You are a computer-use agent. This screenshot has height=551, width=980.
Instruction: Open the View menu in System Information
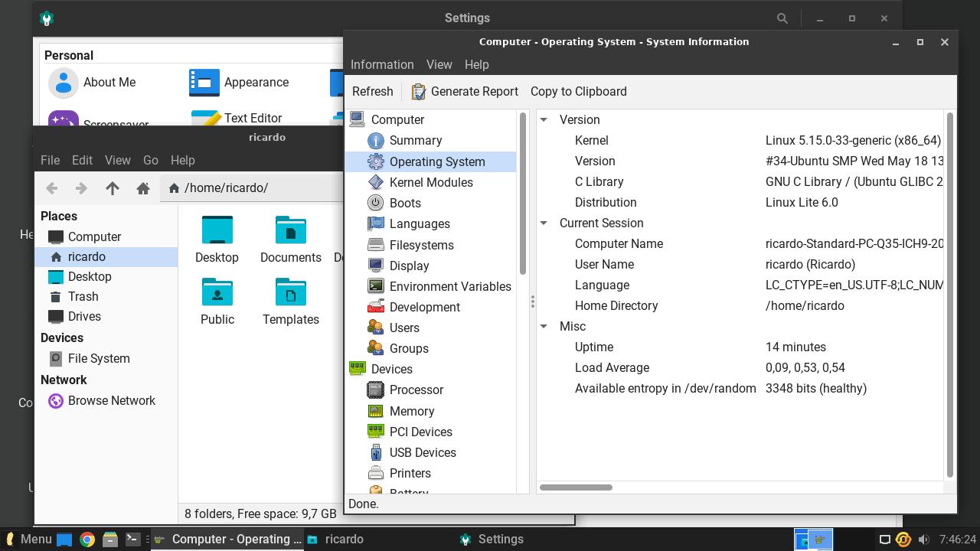[439, 65]
